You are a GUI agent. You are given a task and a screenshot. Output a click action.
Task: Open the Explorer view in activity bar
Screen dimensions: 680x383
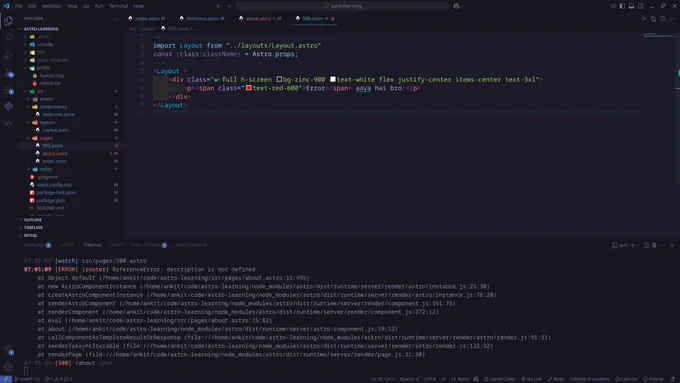8,21
